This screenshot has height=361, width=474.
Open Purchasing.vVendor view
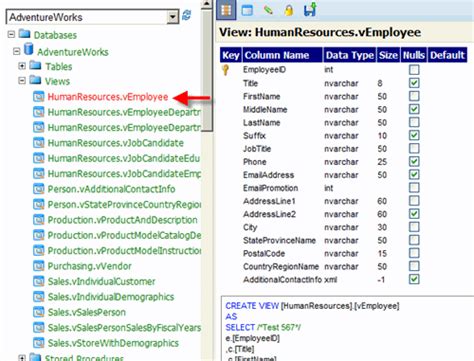tap(89, 266)
